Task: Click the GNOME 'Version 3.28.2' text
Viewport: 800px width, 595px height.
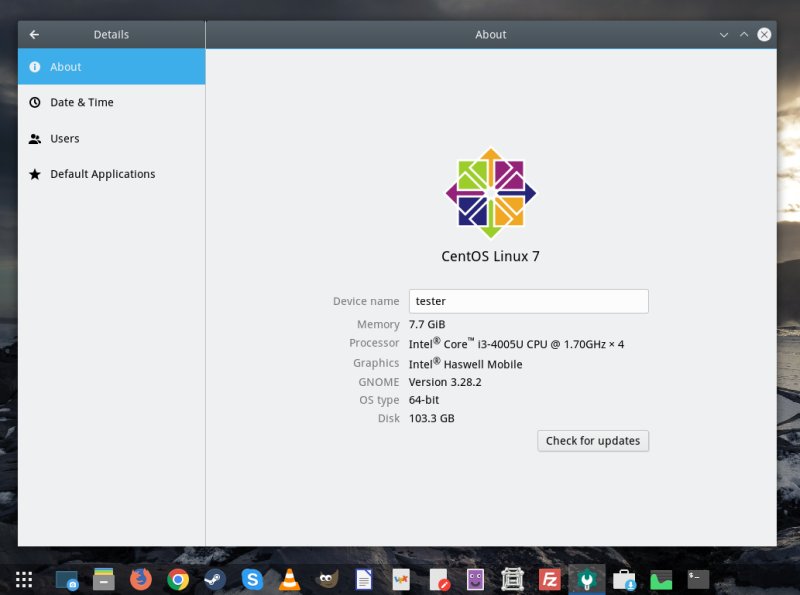Action: point(445,382)
